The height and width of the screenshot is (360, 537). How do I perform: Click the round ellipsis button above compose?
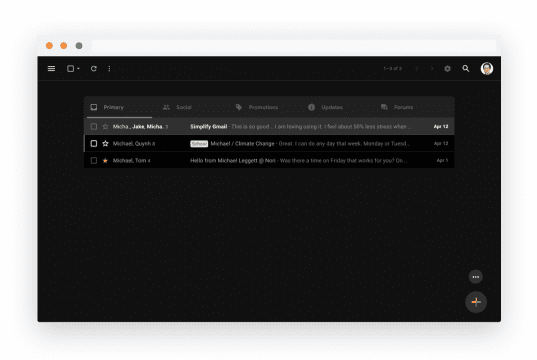coord(476,277)
